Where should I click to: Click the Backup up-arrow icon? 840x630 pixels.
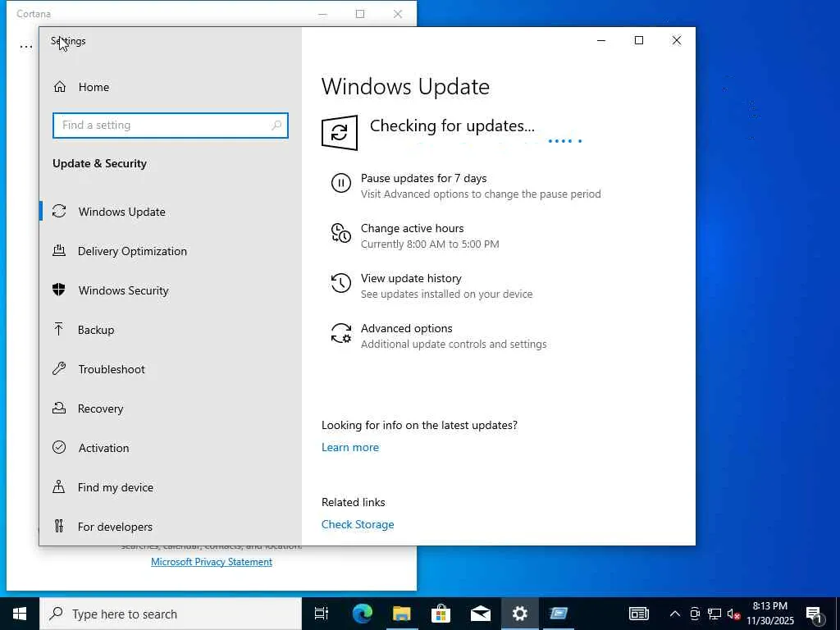pyautogui.click(x=59, y=329)
